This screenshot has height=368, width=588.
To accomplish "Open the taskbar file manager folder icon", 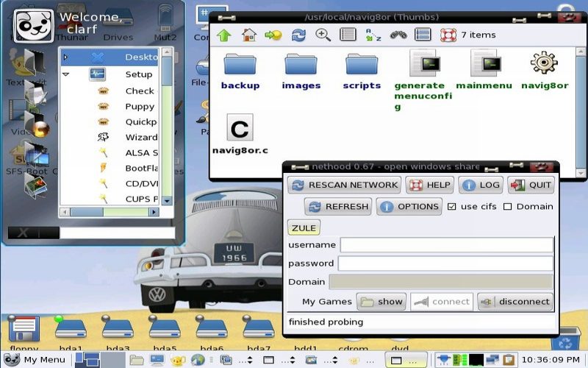I will point(137,361).
